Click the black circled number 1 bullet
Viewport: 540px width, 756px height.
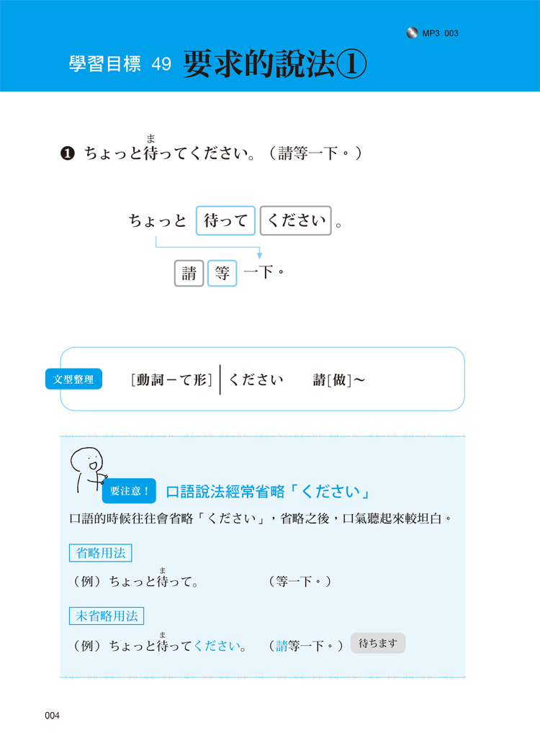[x=68, y=153]
